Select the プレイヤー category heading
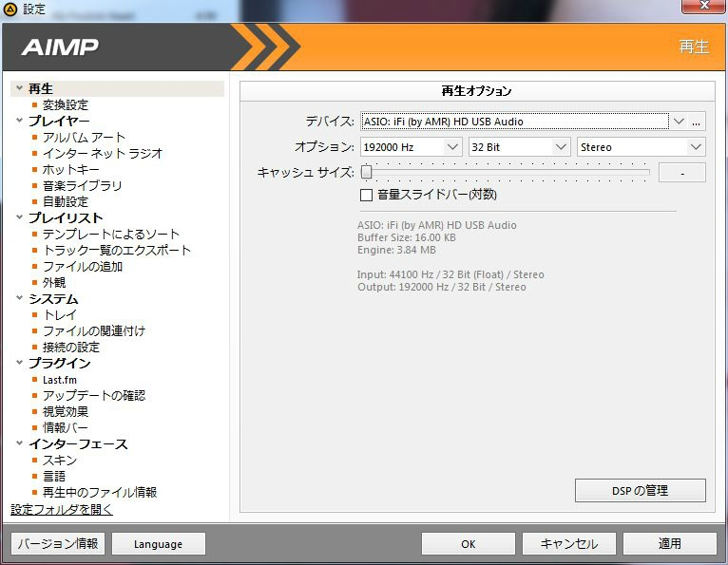The image size is (728, 565). (x=59, y=121)
